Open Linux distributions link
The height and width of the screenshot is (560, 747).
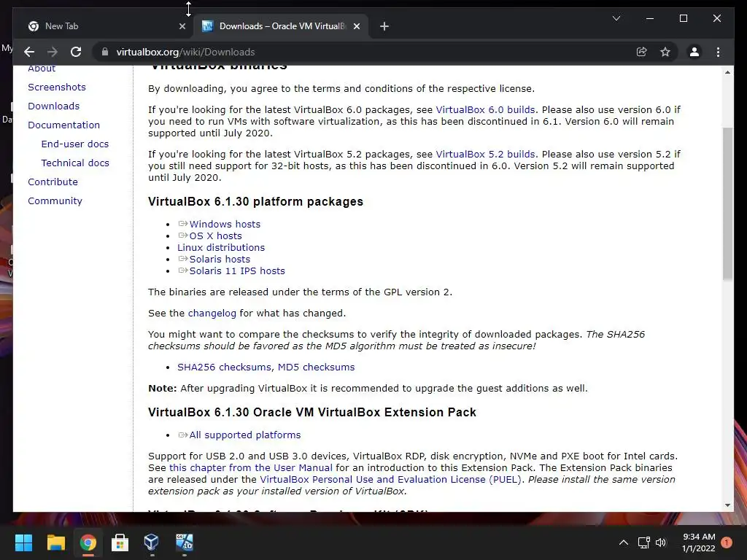click(220, 248)
